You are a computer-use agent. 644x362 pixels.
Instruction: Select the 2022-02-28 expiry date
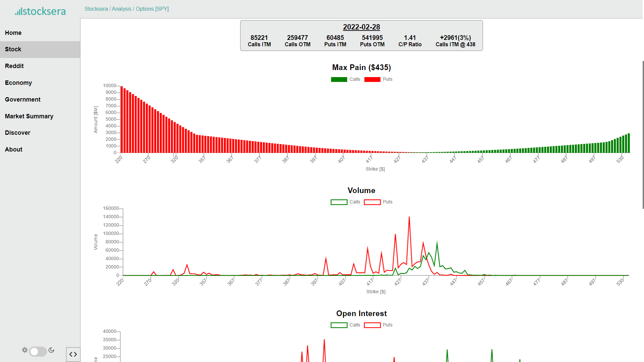tap(361, 27)
